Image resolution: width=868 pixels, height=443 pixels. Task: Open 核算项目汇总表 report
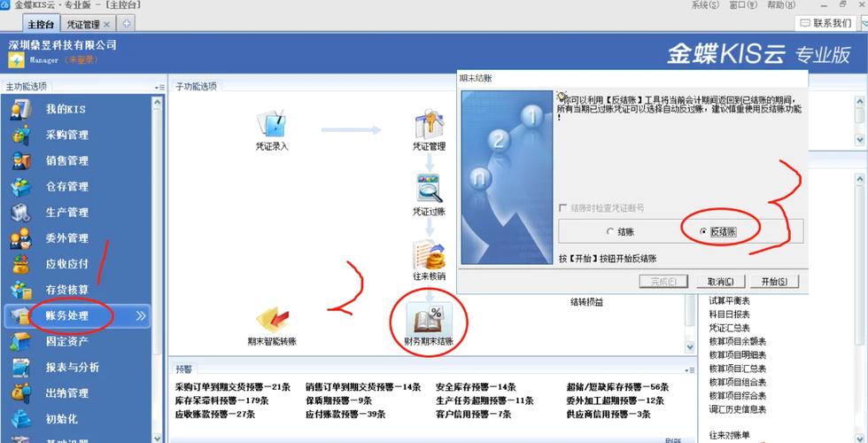click(737, 369)
